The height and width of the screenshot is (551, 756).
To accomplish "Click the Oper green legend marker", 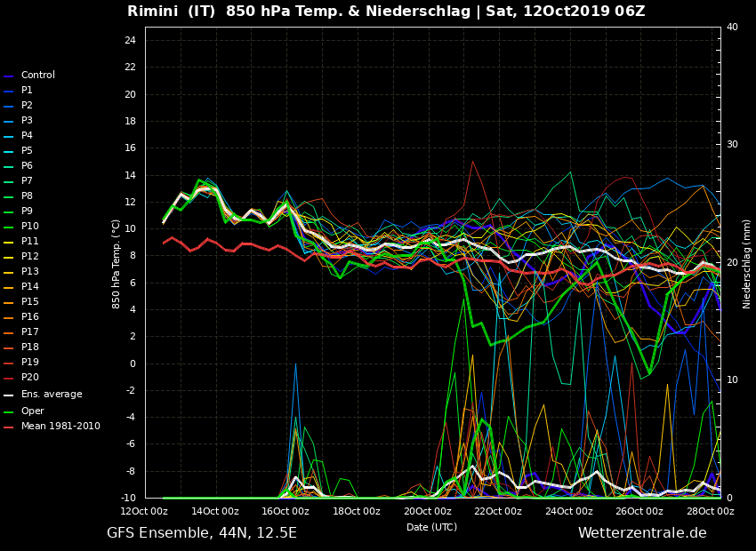I will click(x=9, y=411).
